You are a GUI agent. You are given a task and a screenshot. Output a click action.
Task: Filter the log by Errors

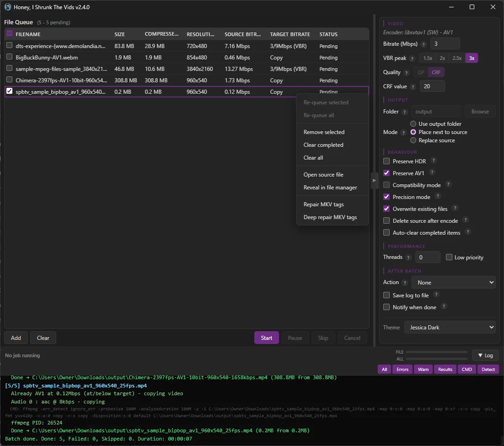pyautogui.click(x=402, y=370)
